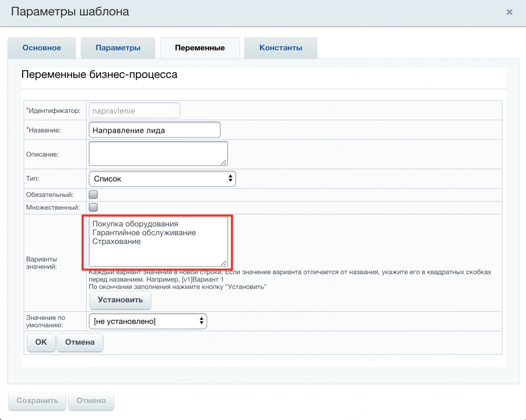Close the template parameters dialog

pyautogui.click(x=509, y=12)
